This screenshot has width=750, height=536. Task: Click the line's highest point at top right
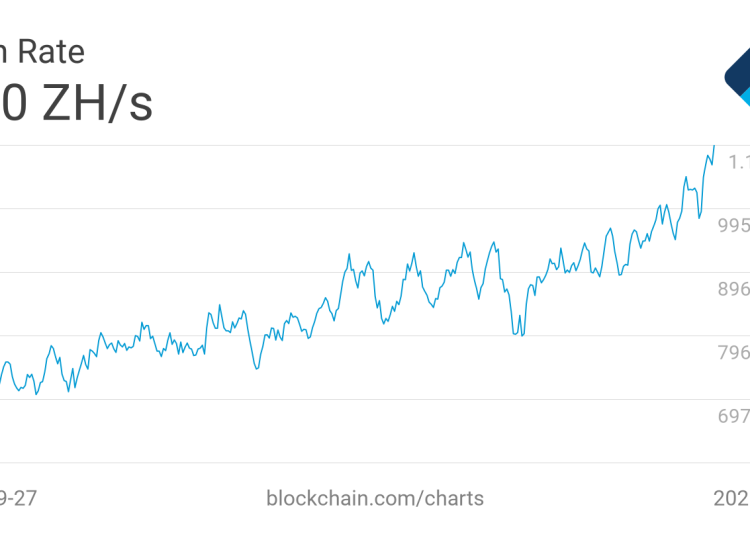tap(714, 146)
